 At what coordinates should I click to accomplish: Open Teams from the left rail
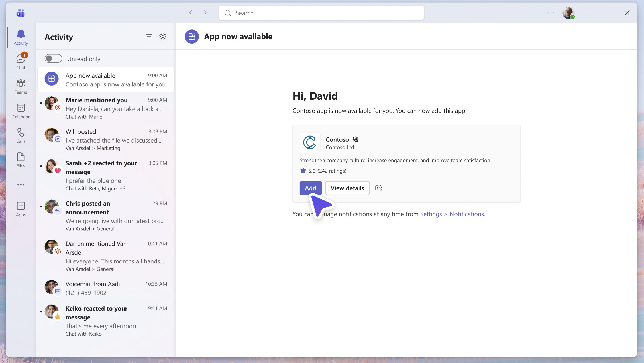coord(21,86)
